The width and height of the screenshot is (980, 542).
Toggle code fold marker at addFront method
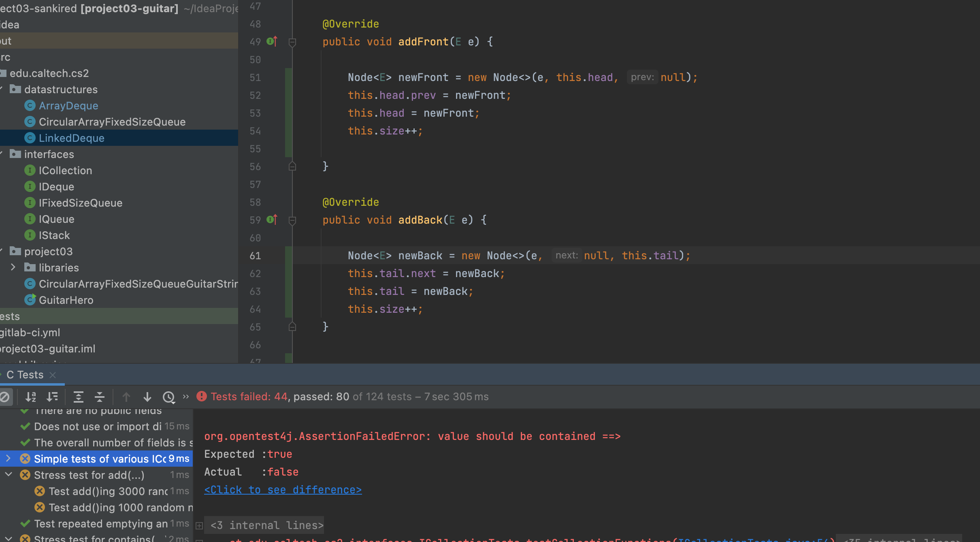tap(292, 42)
